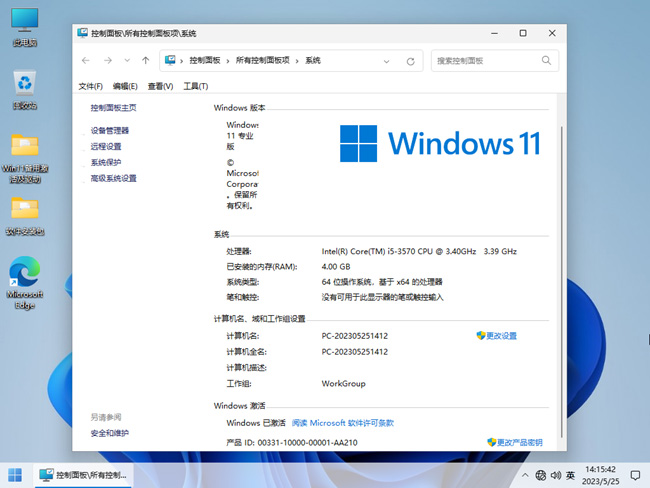Click the shield icon beside 更改产品密钥
Image resolution: width=650 pixels, height=488 pixels.
tap(492, 442)
